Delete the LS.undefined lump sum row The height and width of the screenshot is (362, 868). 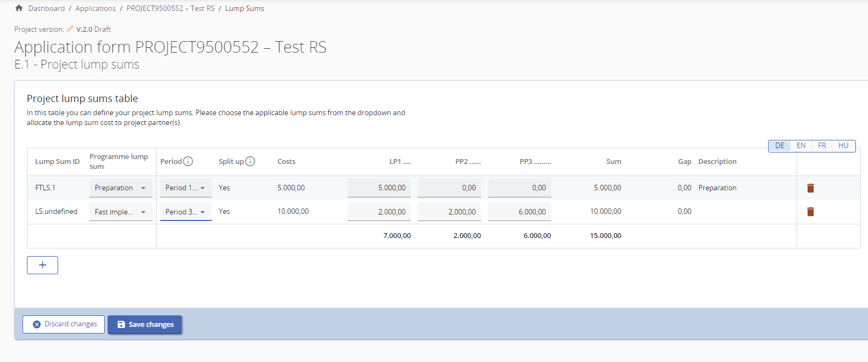click(x=810, y=212)
